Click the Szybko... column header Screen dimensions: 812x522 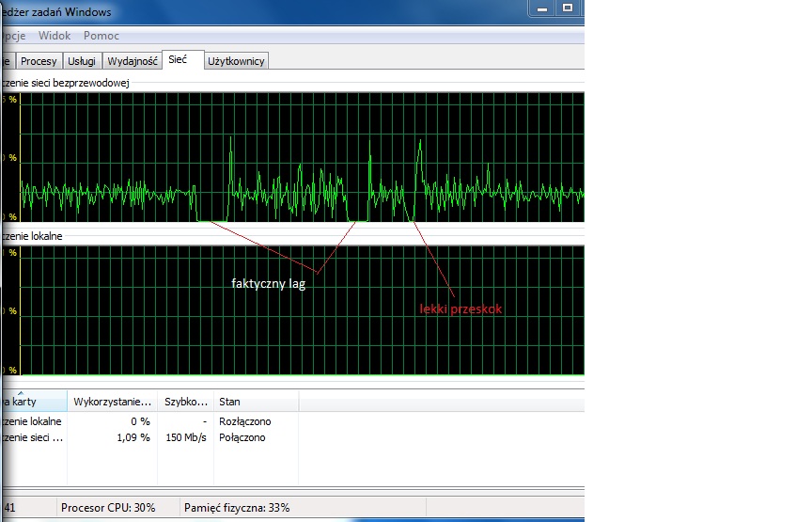[x=185, y=402]
